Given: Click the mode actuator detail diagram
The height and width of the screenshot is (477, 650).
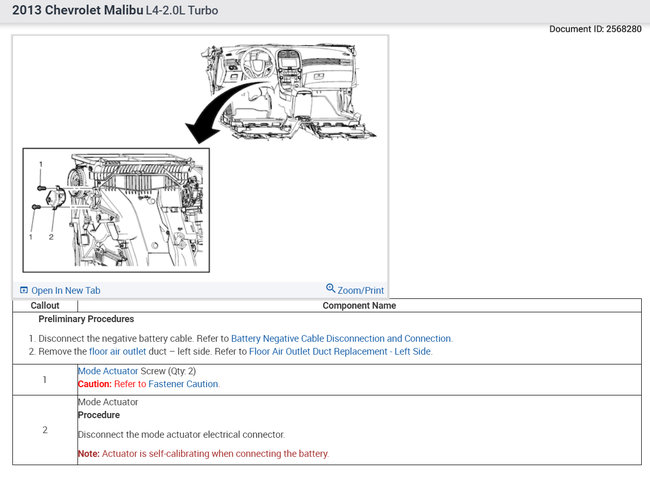Looking at the screenshot, I should click(x=116, y=210).
